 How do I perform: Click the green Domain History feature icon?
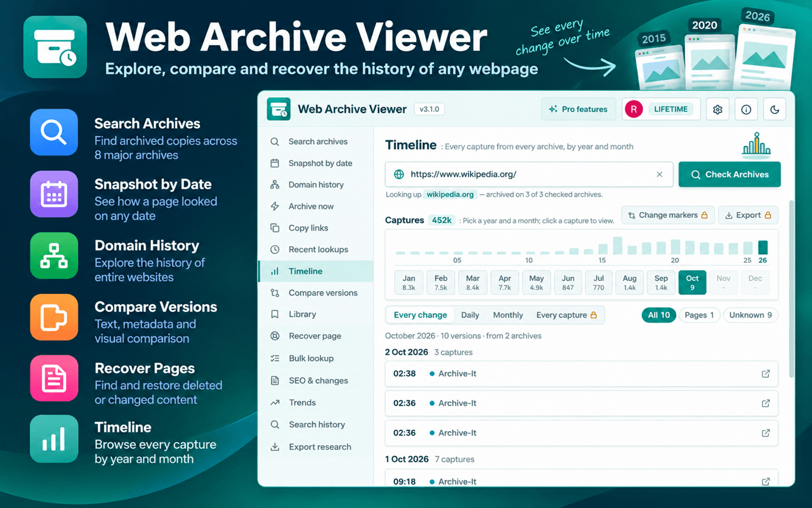click(x=54, y=255)
